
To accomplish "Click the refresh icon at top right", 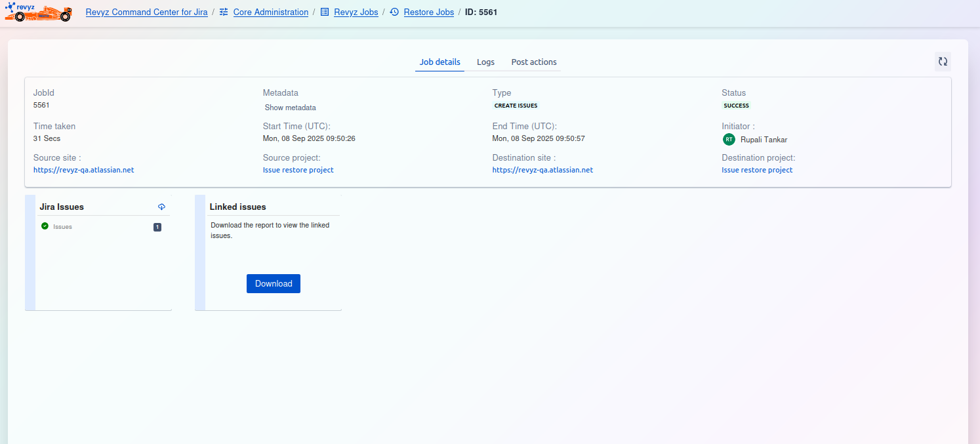I will point(943,62).
